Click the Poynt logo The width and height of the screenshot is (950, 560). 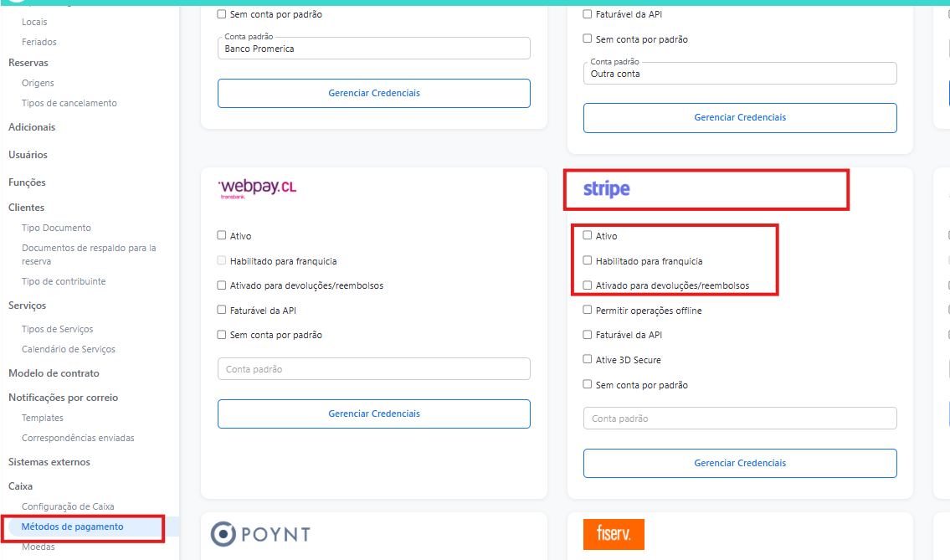click(260, 534)
